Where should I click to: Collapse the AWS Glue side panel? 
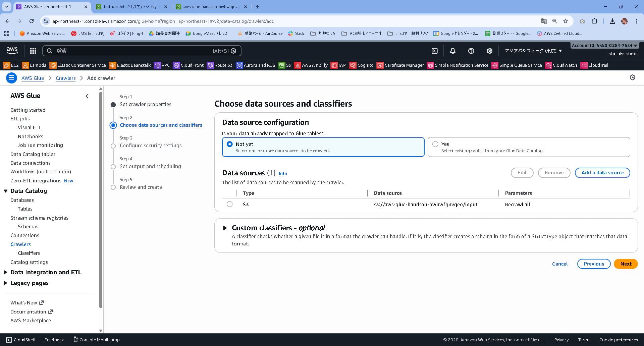click(87, 96)
